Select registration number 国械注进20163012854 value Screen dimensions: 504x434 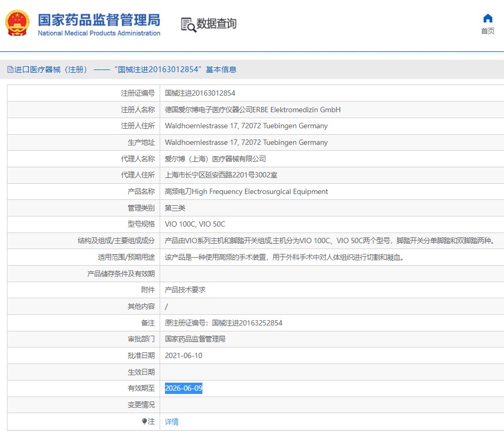point(200,94)
